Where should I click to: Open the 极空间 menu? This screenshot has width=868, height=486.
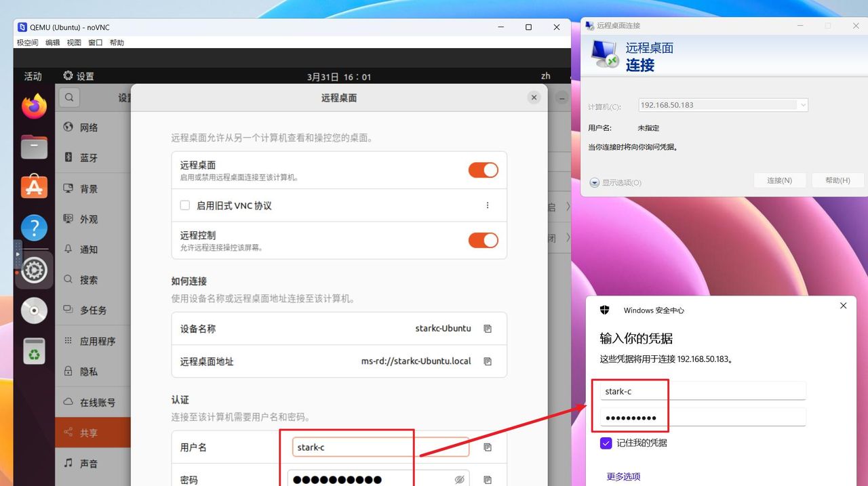[27, 43]
